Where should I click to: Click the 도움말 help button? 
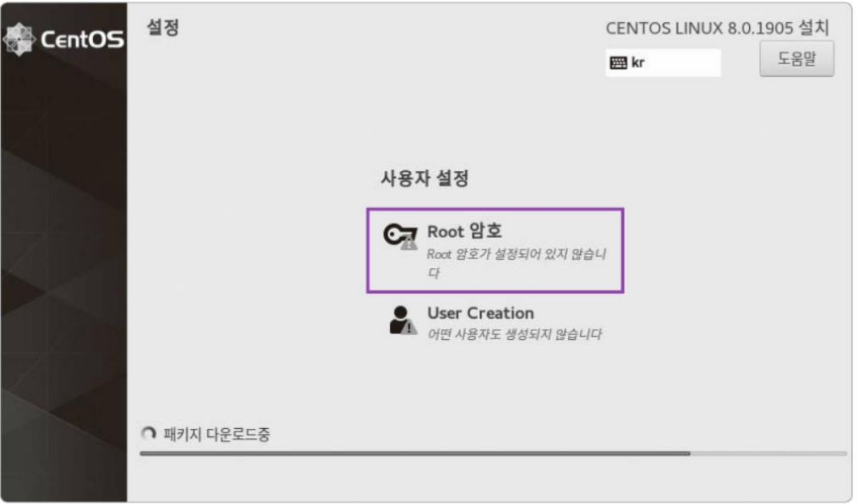pyautogui.click(x=796, y=59)
